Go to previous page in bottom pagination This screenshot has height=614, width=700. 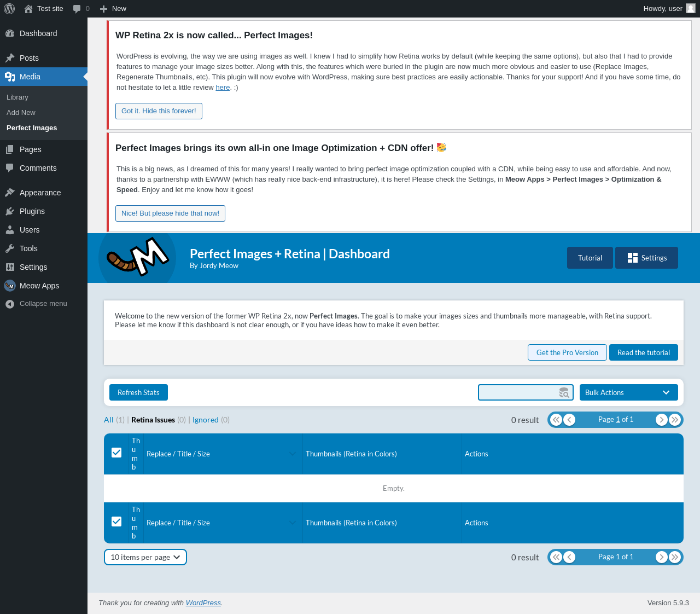(569, 557)
